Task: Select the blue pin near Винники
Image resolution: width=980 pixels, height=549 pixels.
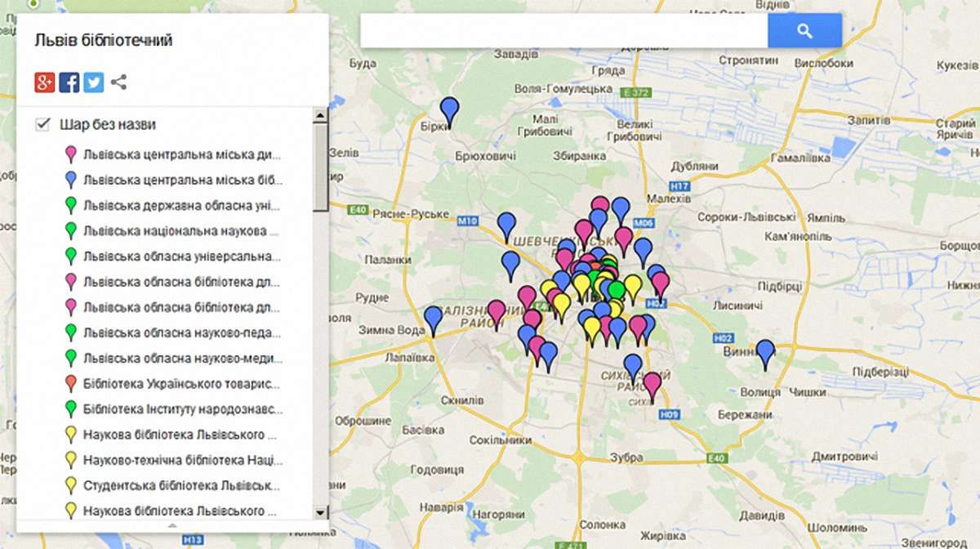Action: (x=765, y=354)
